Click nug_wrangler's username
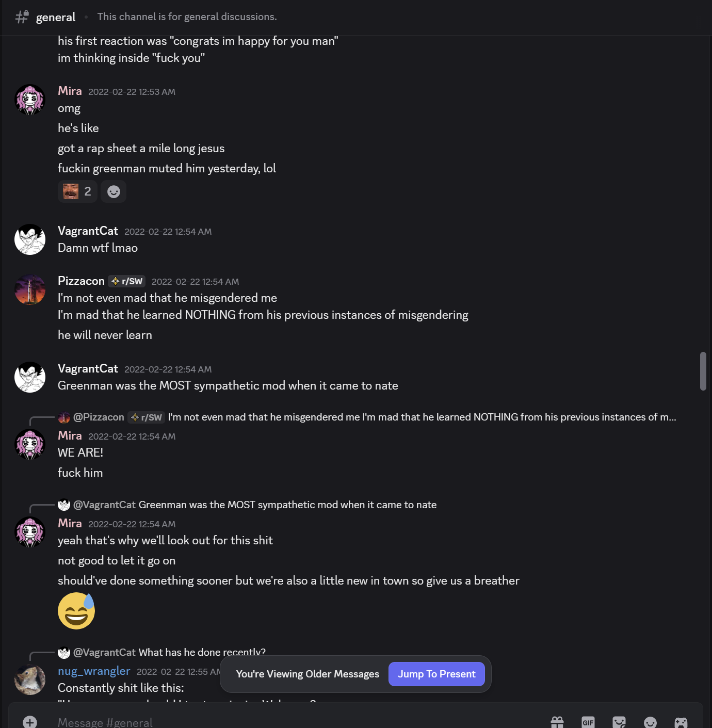The image size is (712, 728). click(x=94, y=671)
